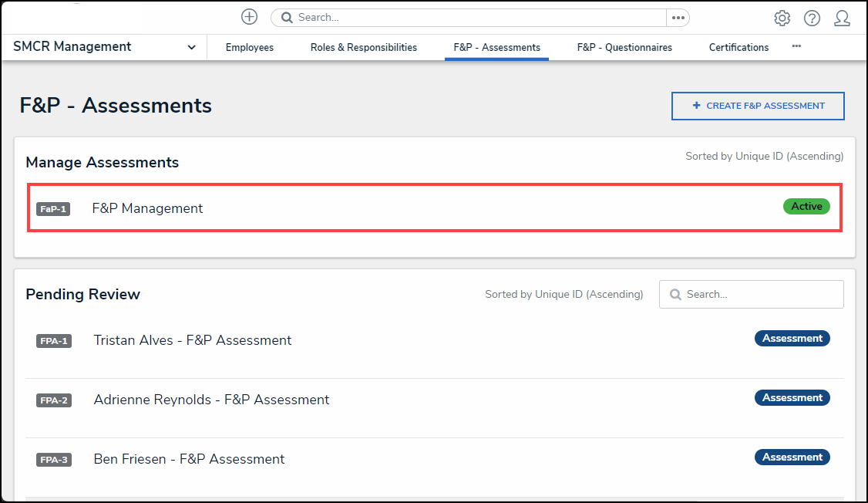The height and width of the screenshot is (503, 868).
Task: Click Create F&P Assessment button
Action: tap(758, 106)
